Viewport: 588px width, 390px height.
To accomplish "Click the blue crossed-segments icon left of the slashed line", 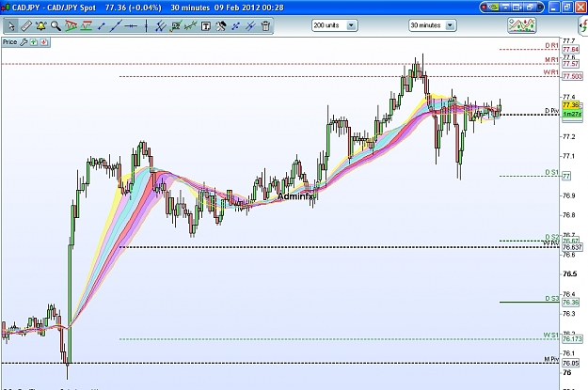I will click(x=235, y=26).
